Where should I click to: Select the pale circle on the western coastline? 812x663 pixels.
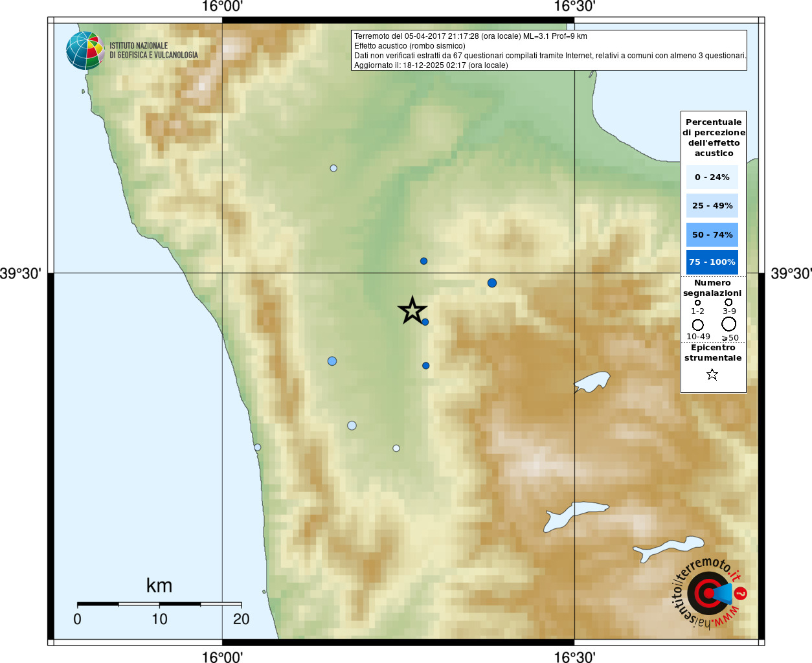[258, 447]
